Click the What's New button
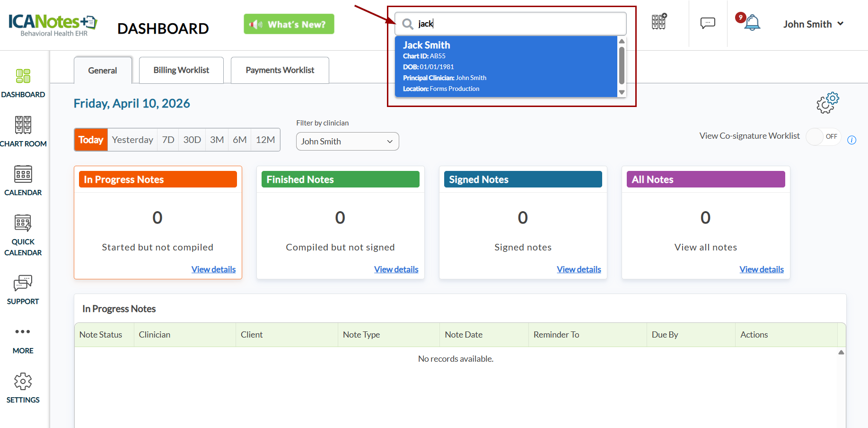Viewport: 868px width, 428px height. point(289,24)
